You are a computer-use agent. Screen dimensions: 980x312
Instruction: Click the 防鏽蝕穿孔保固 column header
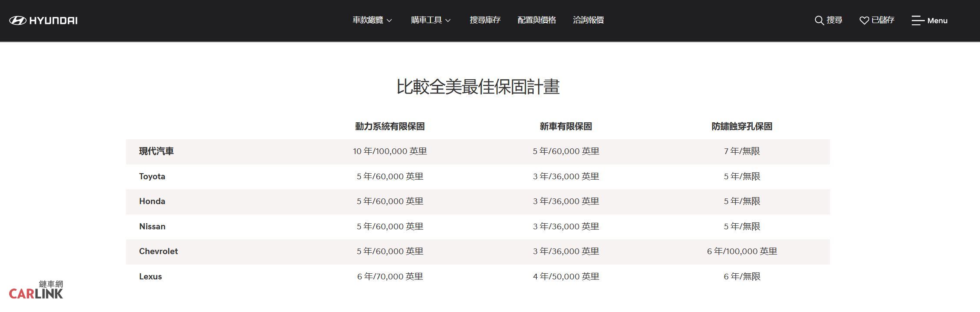point(742,126)
